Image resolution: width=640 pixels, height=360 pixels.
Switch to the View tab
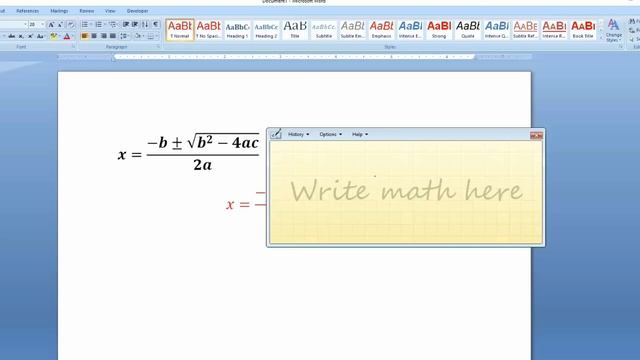[110, 11]
